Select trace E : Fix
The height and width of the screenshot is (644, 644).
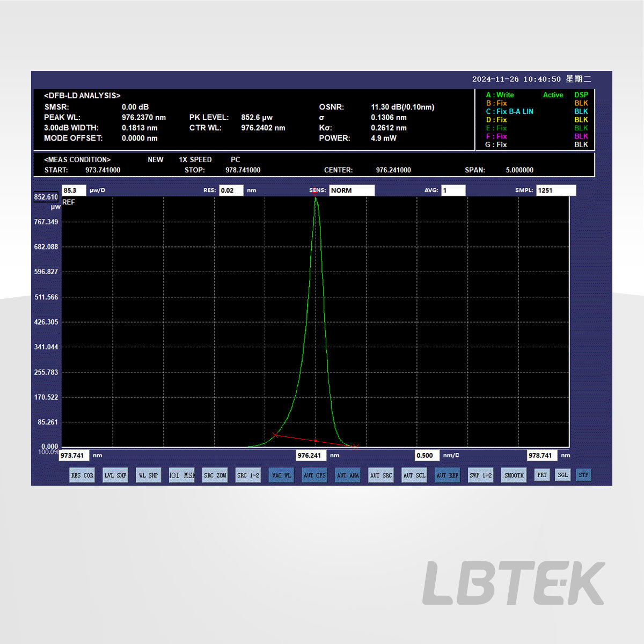(496, 128)
